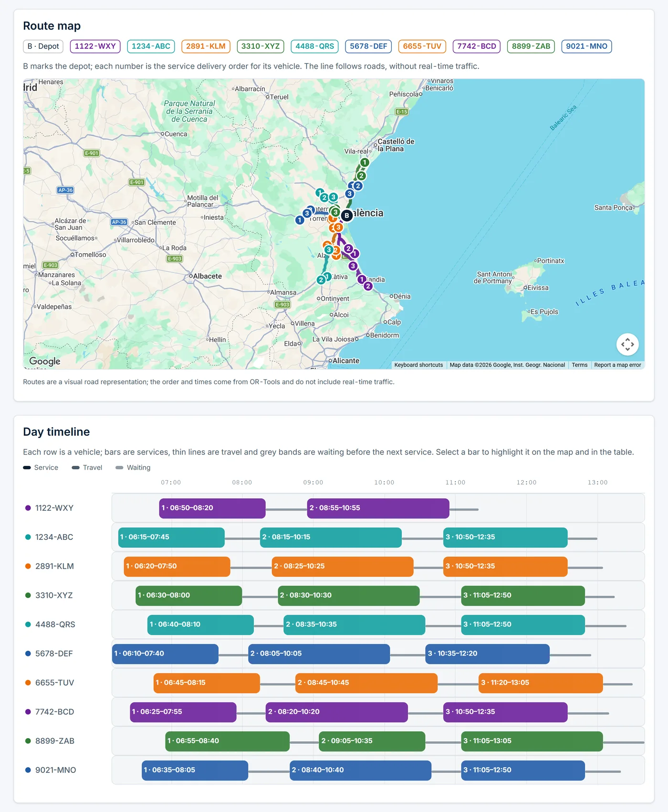
Task: Click the Eivissa label on the map
Action: pyautogui.click(x=538, y=288)
